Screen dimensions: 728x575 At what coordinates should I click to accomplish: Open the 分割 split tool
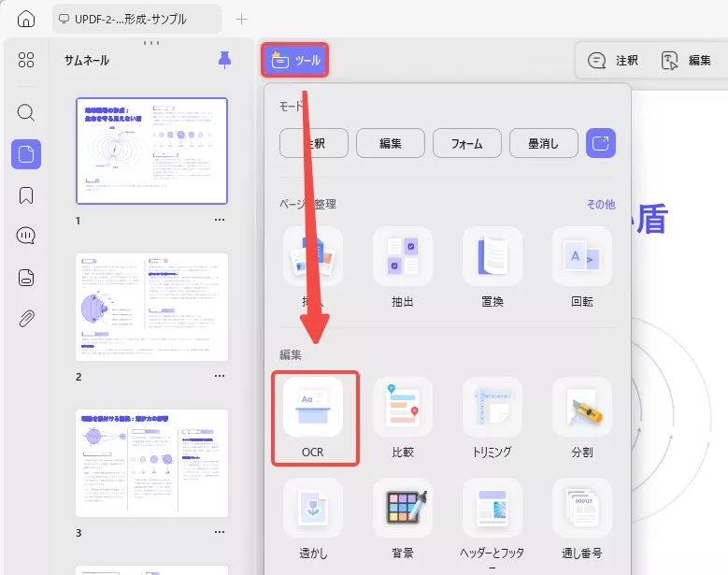coord(582,418)
